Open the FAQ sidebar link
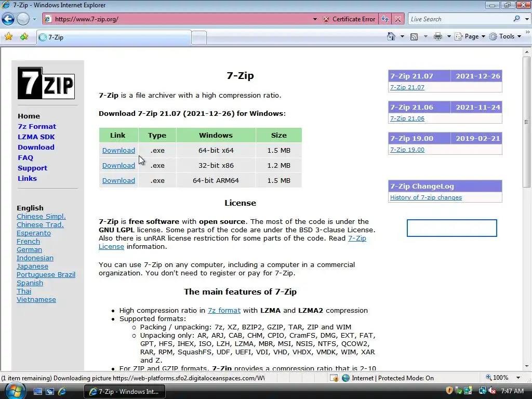This screenshot has width=532, height=399. click(25, 158)
